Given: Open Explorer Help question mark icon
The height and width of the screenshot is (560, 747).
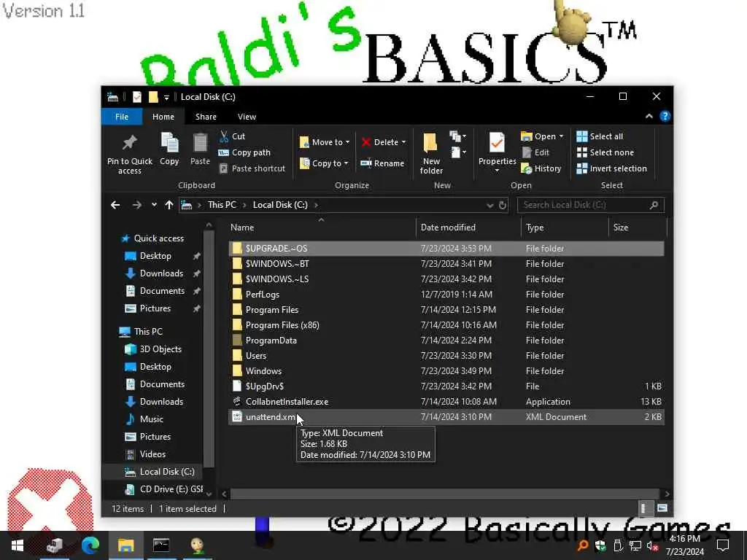Looking at the screenshot, I should 665,116.
